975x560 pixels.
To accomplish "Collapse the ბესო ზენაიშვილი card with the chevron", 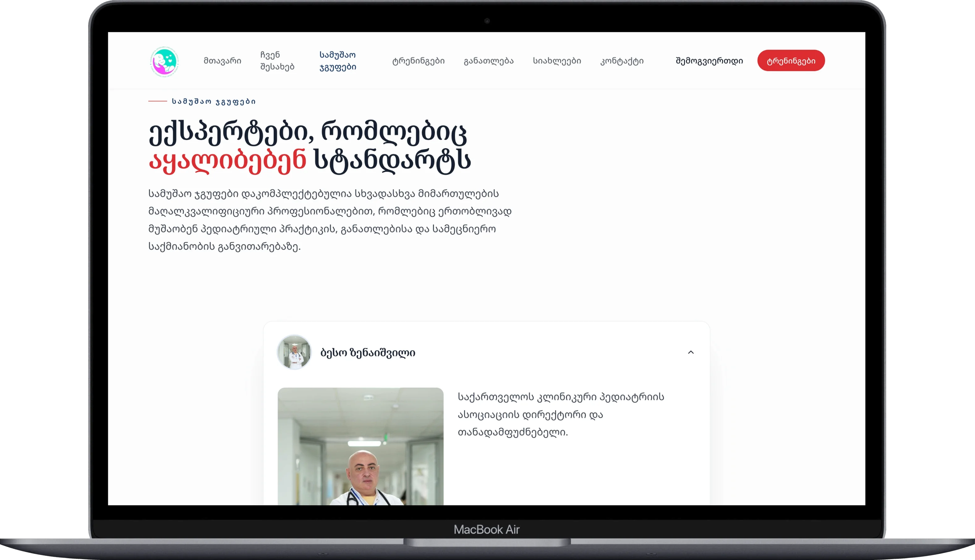I will point(691,352).
